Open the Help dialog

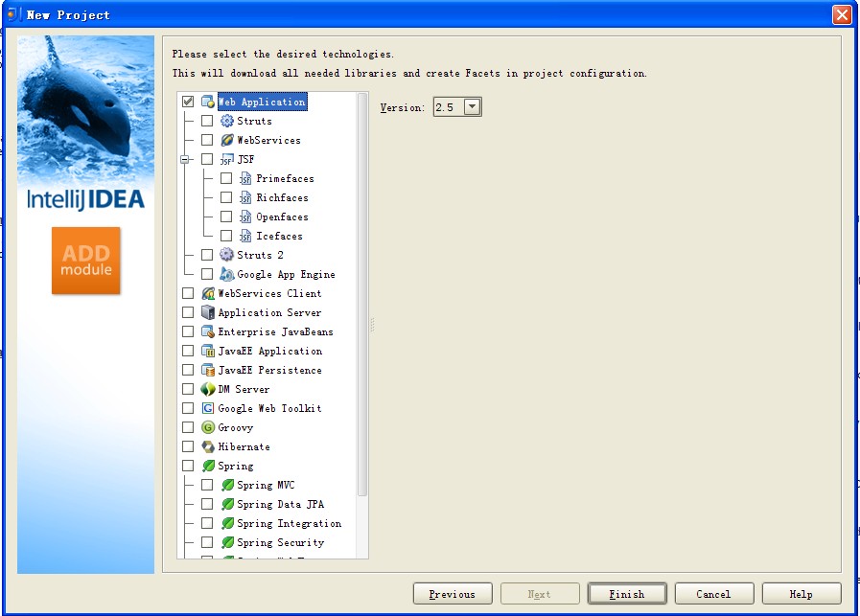pyautogui.click(x=802, y=593)
